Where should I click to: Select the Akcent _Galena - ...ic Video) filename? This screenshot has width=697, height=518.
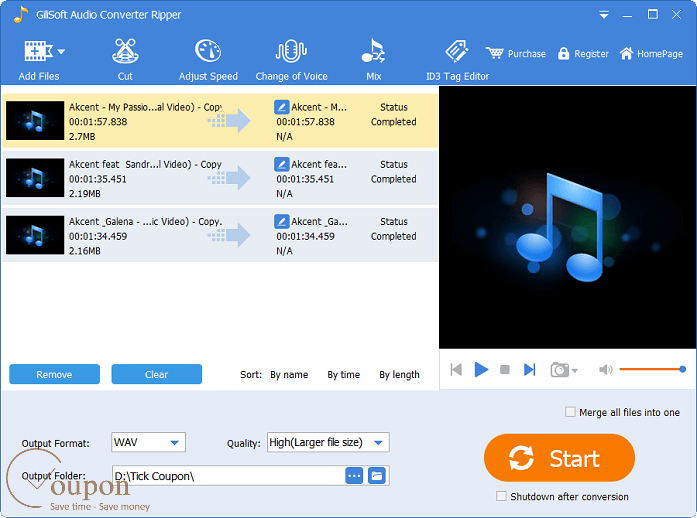[145, 221]
